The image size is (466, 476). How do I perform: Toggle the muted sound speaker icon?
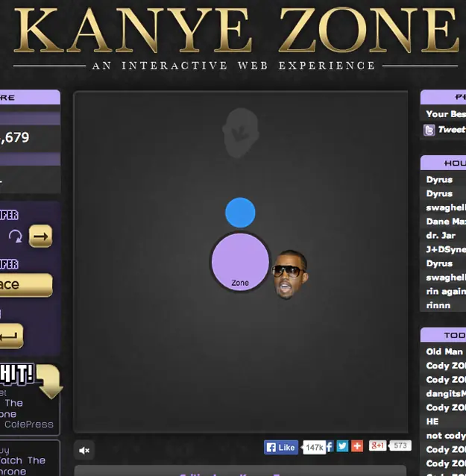click(x=84, y=450)
